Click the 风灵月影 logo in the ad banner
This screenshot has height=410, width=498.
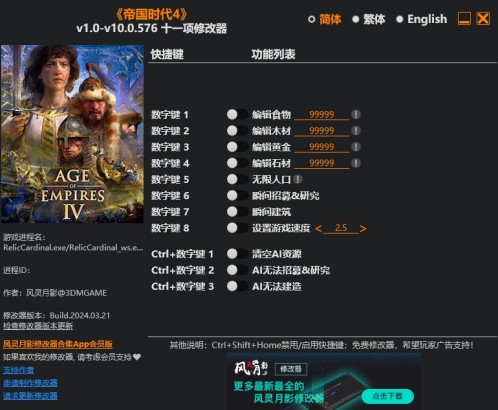coord(251,368)
